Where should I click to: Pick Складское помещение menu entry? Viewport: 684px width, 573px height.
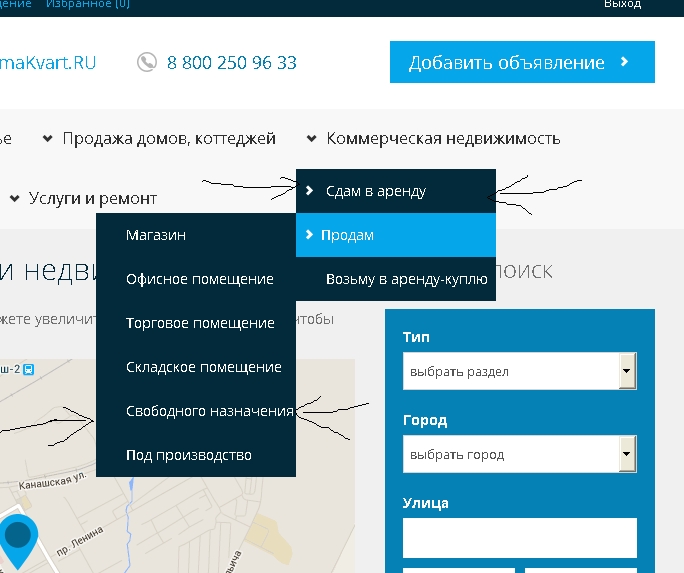click(x=203, y=367)
